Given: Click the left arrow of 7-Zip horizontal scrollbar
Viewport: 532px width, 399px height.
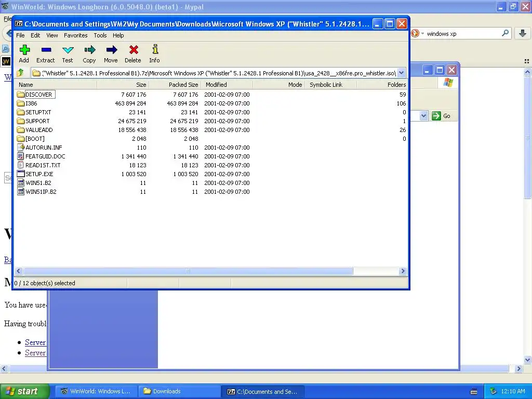Looking at the screenshot, I should pos(19,271).
